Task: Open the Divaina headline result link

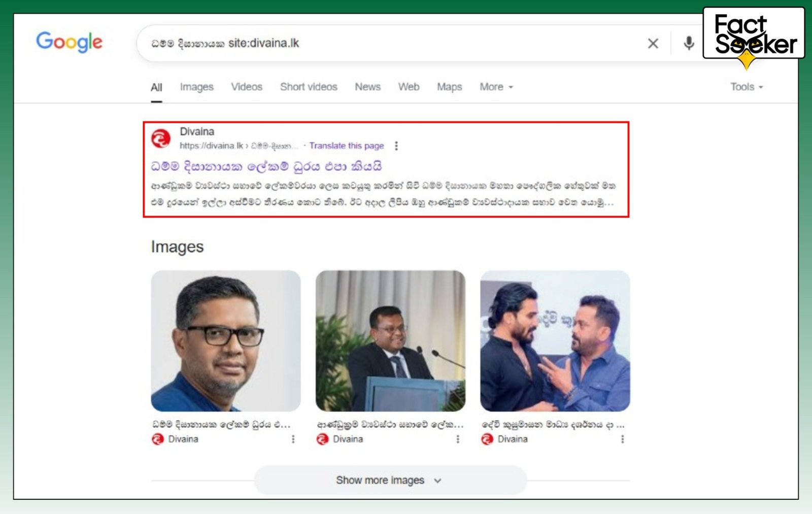Action: [x=266, y=166]
